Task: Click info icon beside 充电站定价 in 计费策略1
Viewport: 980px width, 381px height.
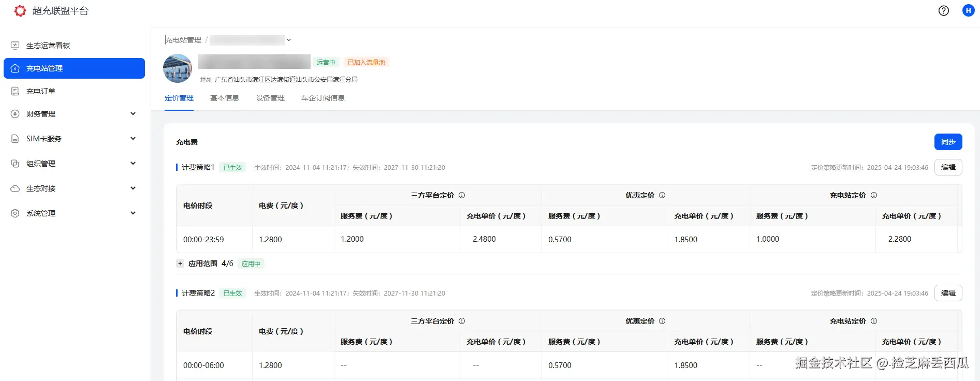Action: (874, 195)
